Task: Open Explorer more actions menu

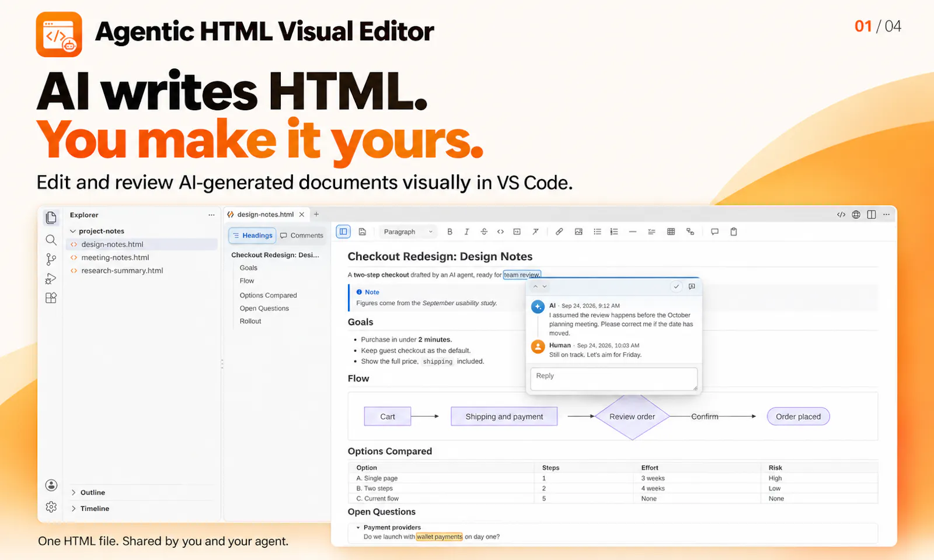Action: [211, 215]
